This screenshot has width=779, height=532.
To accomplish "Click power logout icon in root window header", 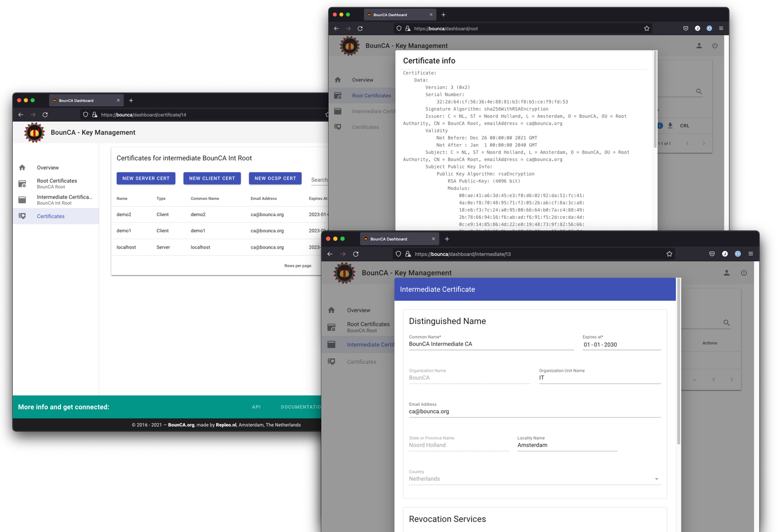I will pos(715,46).
